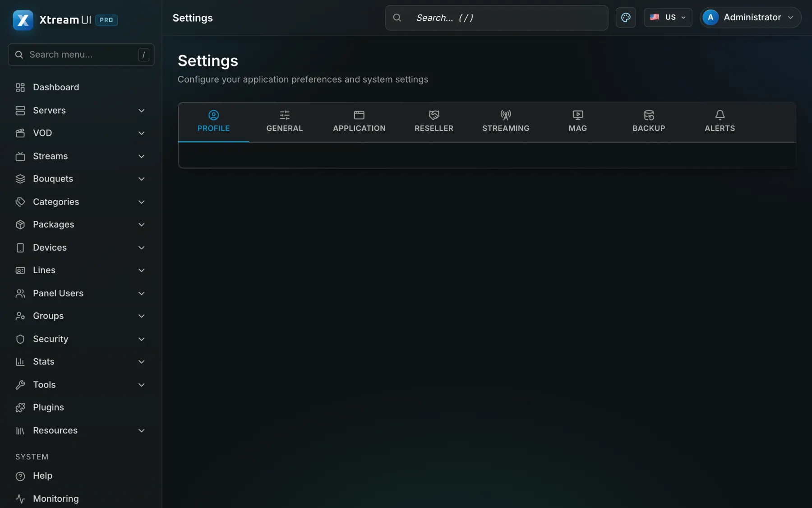Image resolution: width=812 pixels, height=508 pixels.
Task: Click the Plugins puzzle icon
Action: coord(20,407)
